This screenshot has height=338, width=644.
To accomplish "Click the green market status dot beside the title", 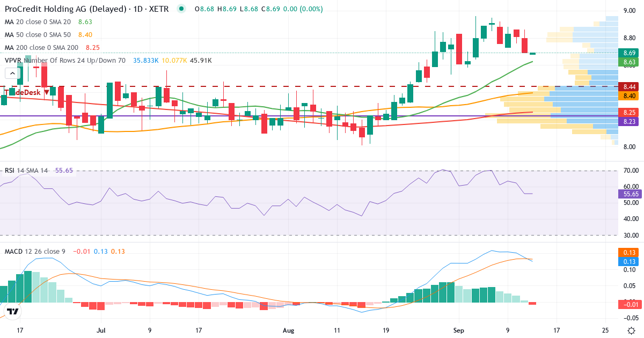I will click(182, 9).
